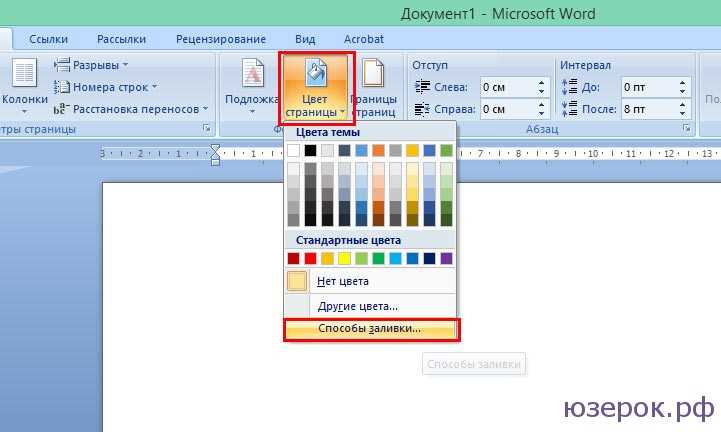This screenshot has width=721, height=432.
Task: Open the Ссылки ribbon tab
Action: [x=48, y=39]
